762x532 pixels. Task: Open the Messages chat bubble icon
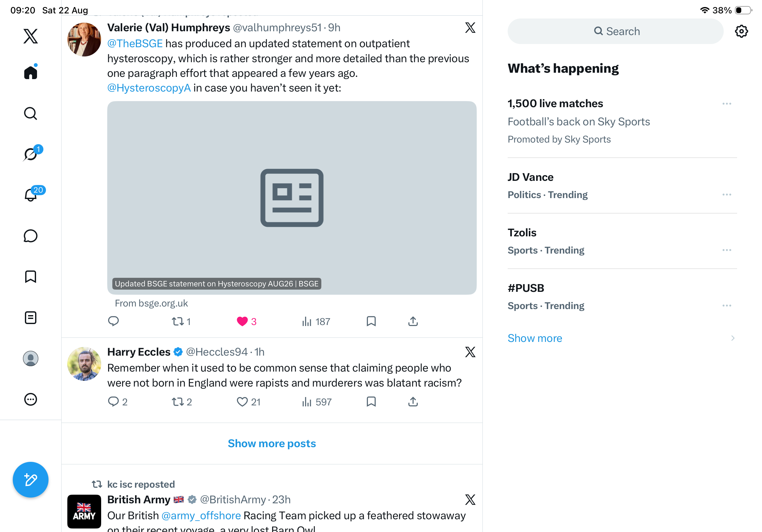point(31,236)
